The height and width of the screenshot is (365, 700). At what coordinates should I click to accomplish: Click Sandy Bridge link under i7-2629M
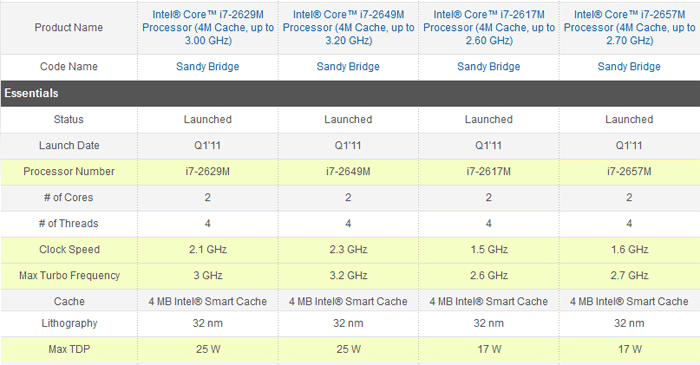coord(208,66)
